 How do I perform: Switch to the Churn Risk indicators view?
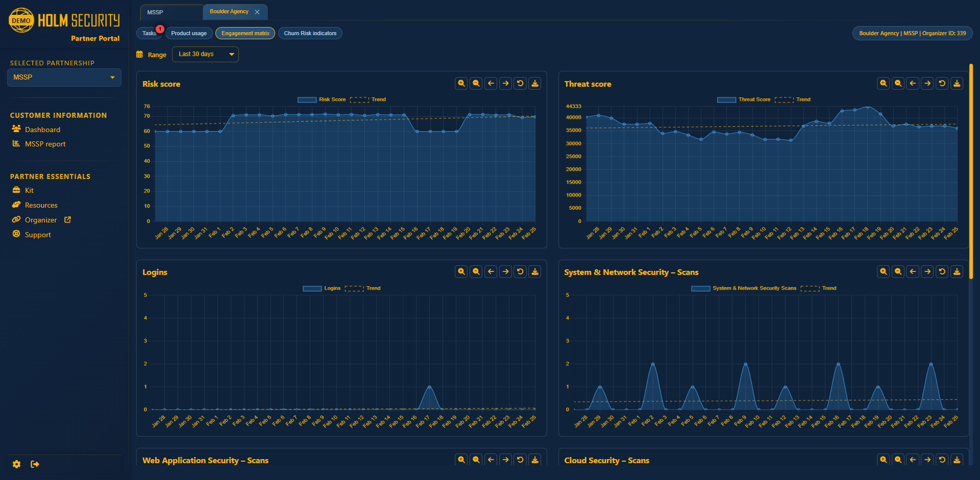click(310, 33)
